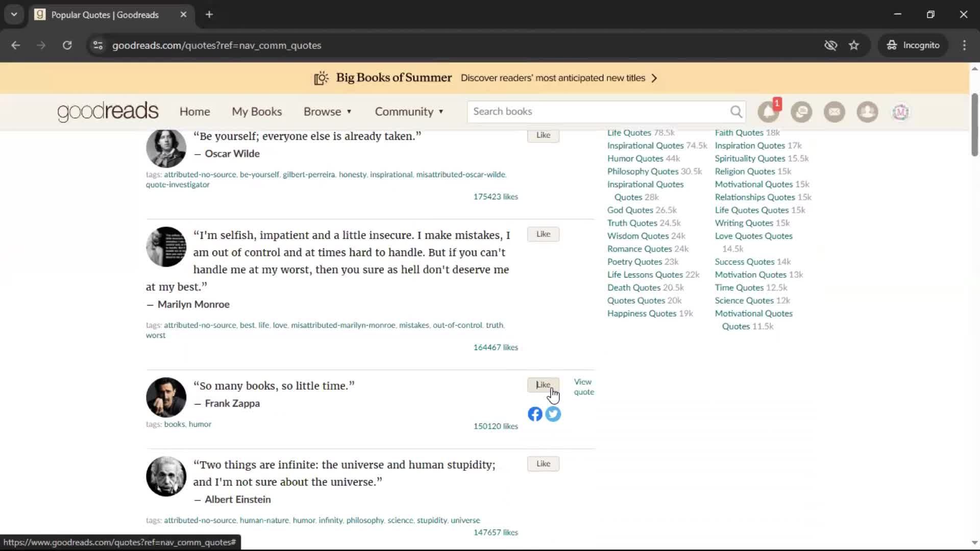This screenshot has height=551, width=980.
Task: Go to Home in navigation
Action: pos(194,112)
